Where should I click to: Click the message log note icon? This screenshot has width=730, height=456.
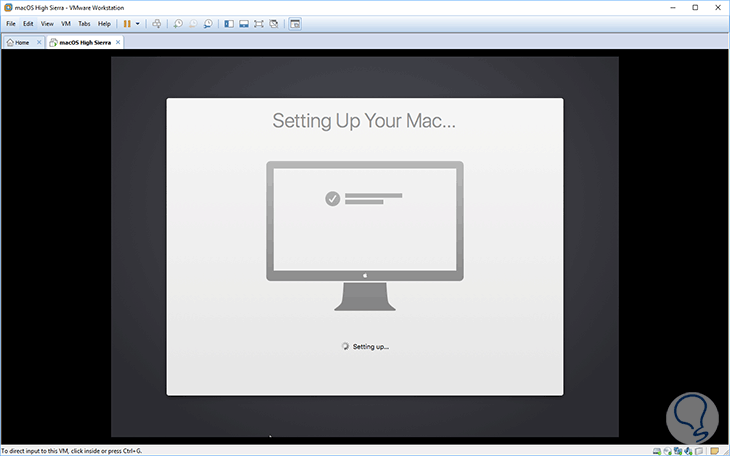715,451
